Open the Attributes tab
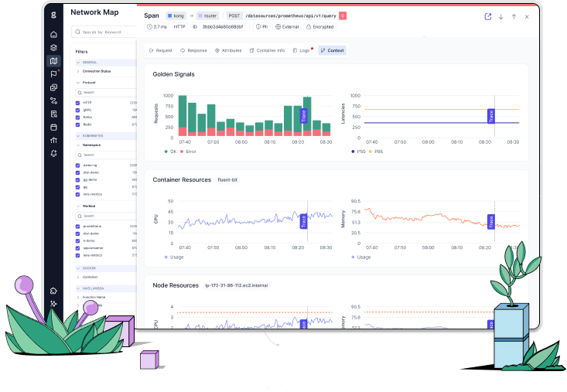This screenshot has height=392, width=567. pyautogui.click(x=228, y=50)
